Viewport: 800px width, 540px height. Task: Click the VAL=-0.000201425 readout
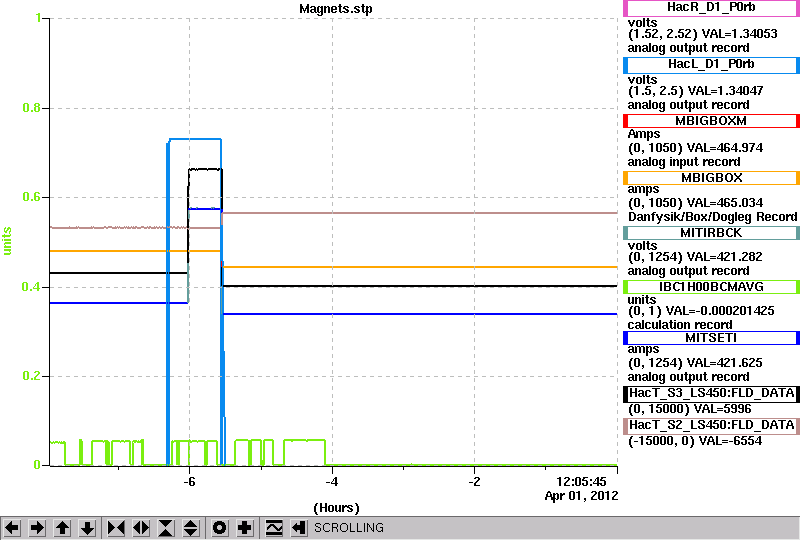(x=701, y=311)
